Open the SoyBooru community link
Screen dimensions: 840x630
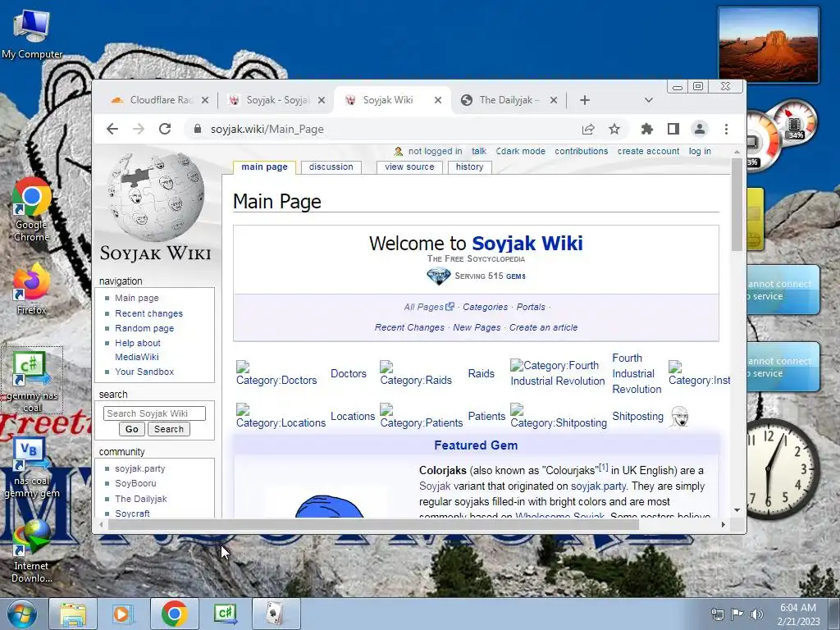tap(135, 483)
